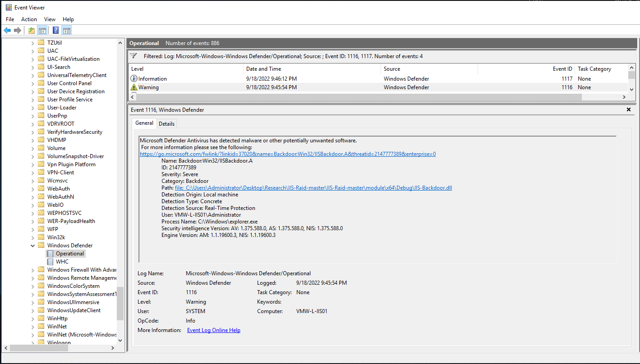This screenshot has width=640, height=364.
Task: Sort by the Source column header
Action: click(x=429, y=69)
